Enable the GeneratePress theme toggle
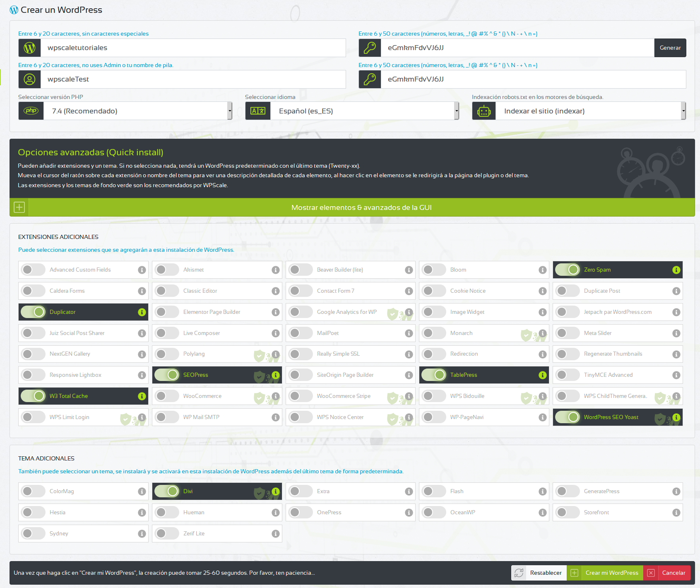This screenshot has width=700, height=588. coord(568,492)
